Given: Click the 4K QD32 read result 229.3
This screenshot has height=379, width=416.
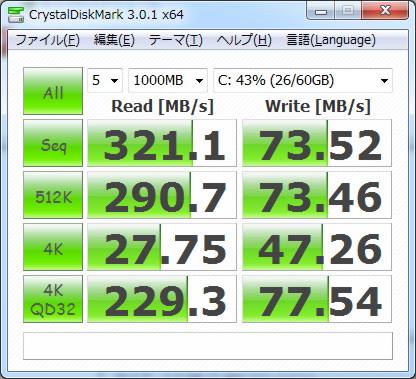Looking at the screenshot, I should tap(162, 299).
